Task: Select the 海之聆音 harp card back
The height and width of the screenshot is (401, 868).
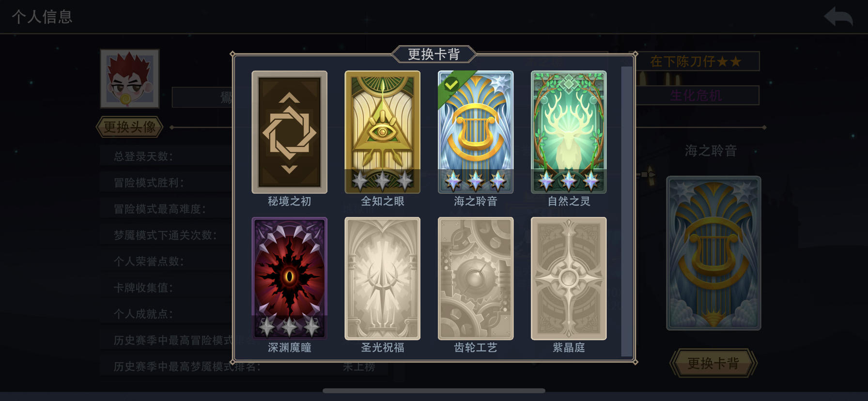Action: coord(475,132)
